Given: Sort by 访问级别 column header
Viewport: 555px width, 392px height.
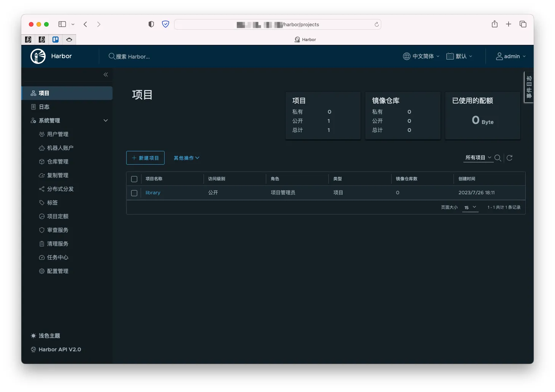Looking at the screenshot, I should click(217, 179).
